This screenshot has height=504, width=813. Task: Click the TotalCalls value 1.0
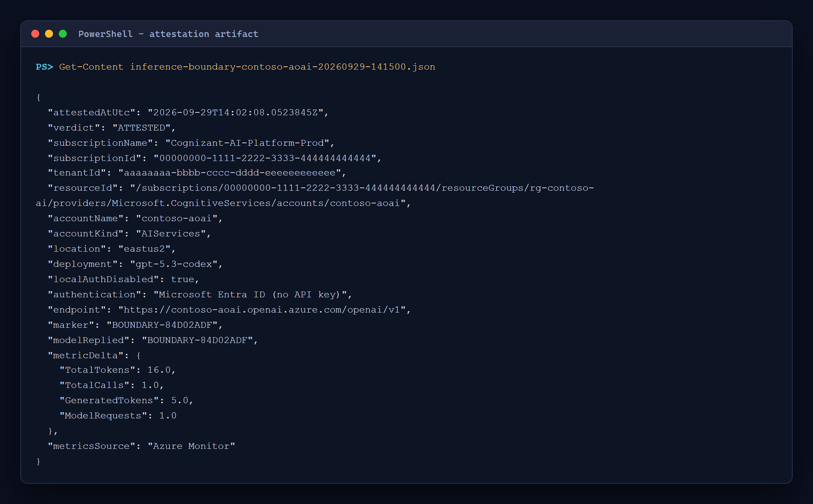(150, 385)
